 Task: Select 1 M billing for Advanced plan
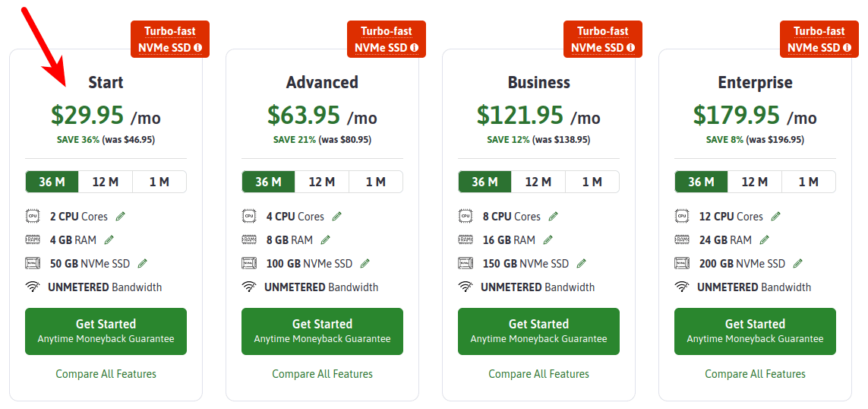(x=375, y=182)
